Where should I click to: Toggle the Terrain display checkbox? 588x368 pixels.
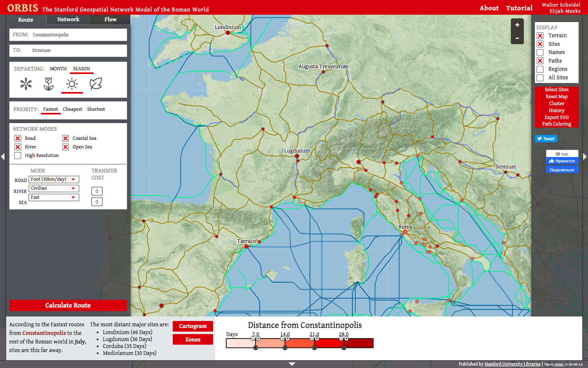(x=540, y=36)
